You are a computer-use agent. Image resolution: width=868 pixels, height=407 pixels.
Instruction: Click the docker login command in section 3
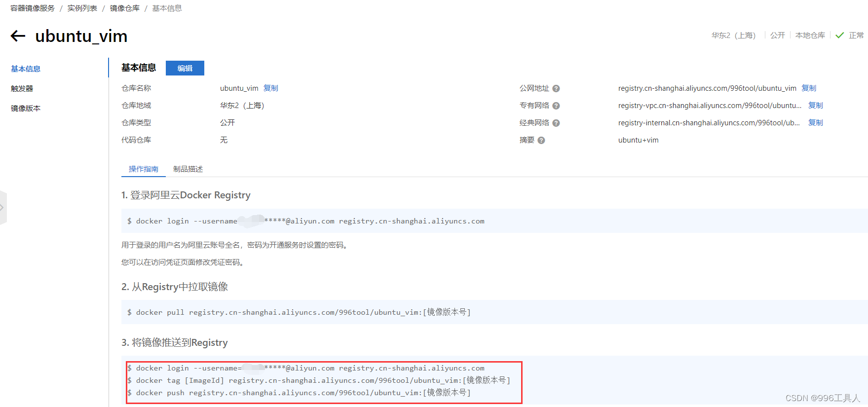pos(306,368)
